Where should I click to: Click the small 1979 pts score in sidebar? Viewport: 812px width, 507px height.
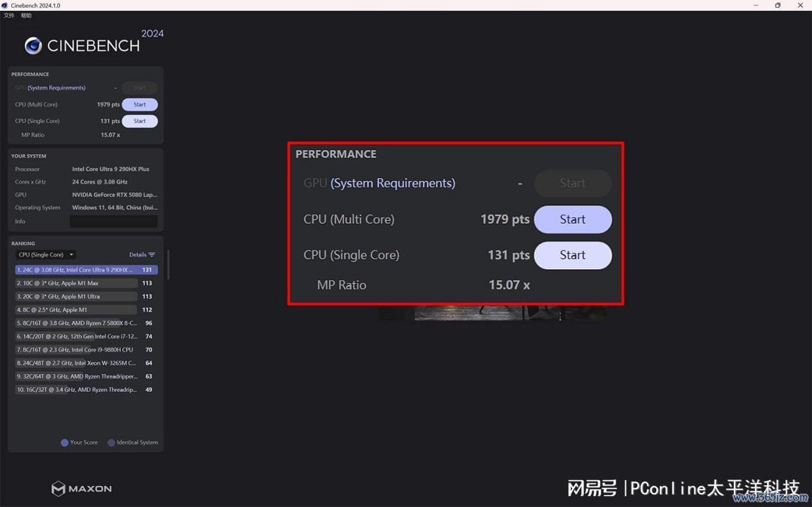point(108,104)
